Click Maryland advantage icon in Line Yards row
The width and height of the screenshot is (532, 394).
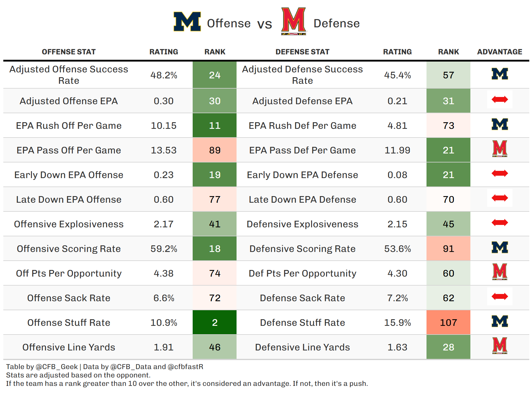pos(500,345)
